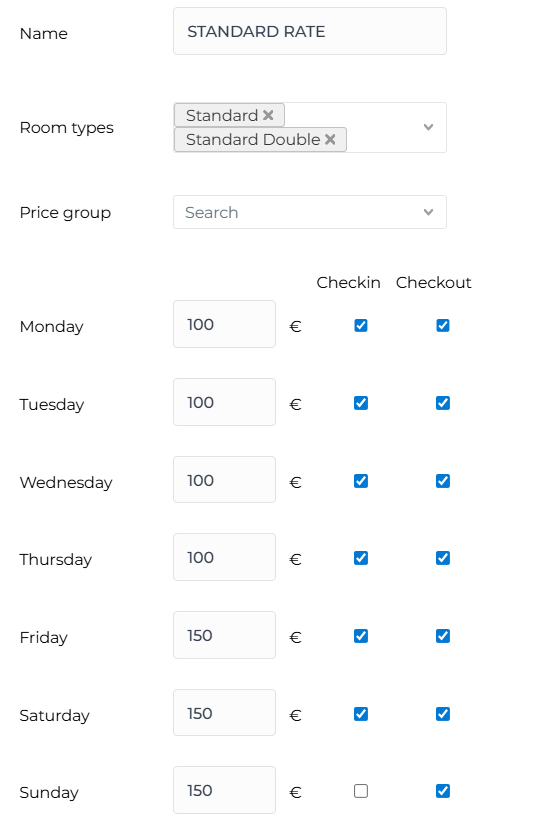534x838 pixels.
Task: Remove the Standard Double room type tag
Action: [x=330, y=139]
